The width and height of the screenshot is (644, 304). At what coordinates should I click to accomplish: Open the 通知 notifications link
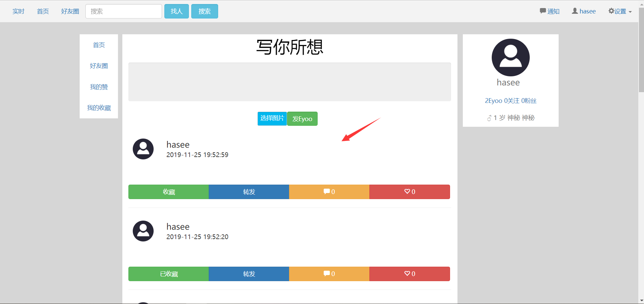[x=550, y=11]
